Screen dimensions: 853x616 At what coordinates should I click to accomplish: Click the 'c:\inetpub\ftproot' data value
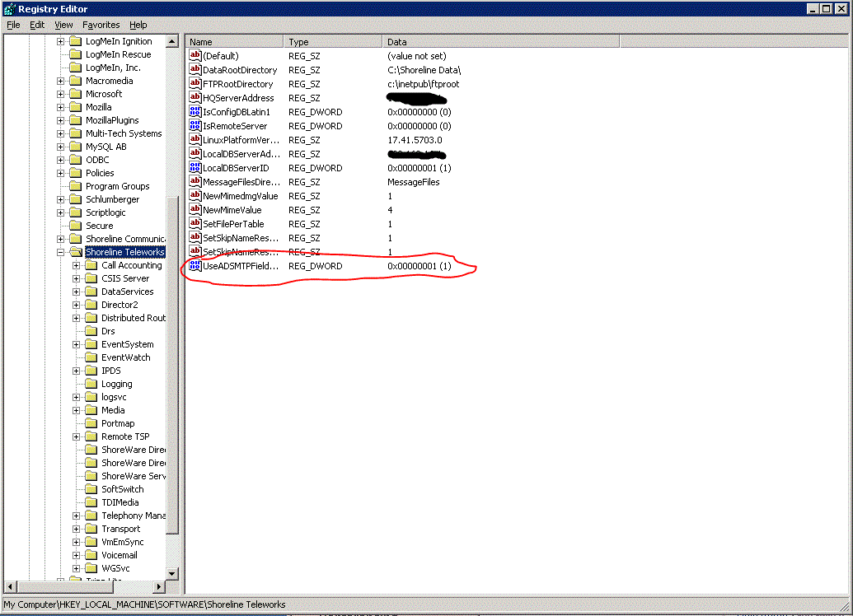point(424,84)
